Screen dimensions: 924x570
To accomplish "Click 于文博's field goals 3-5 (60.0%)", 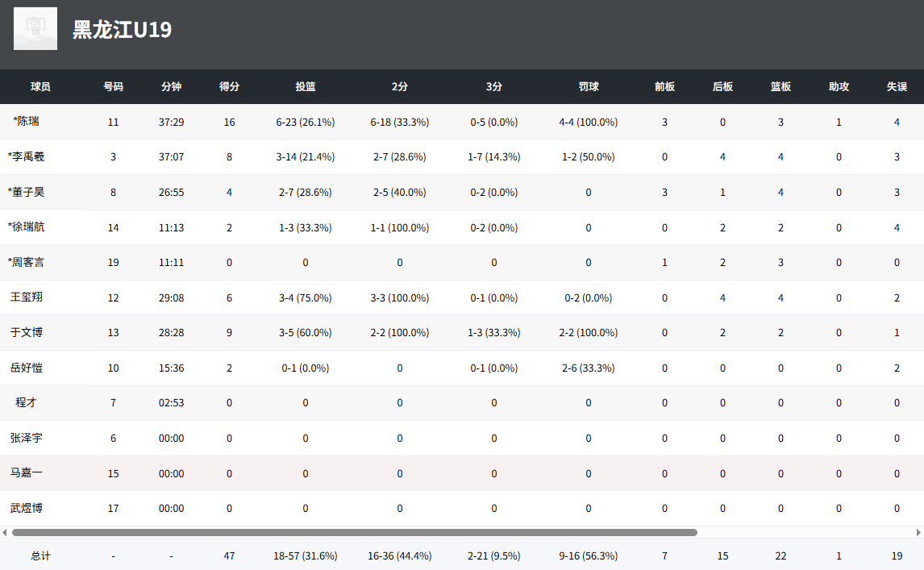I will coord(306,332).
